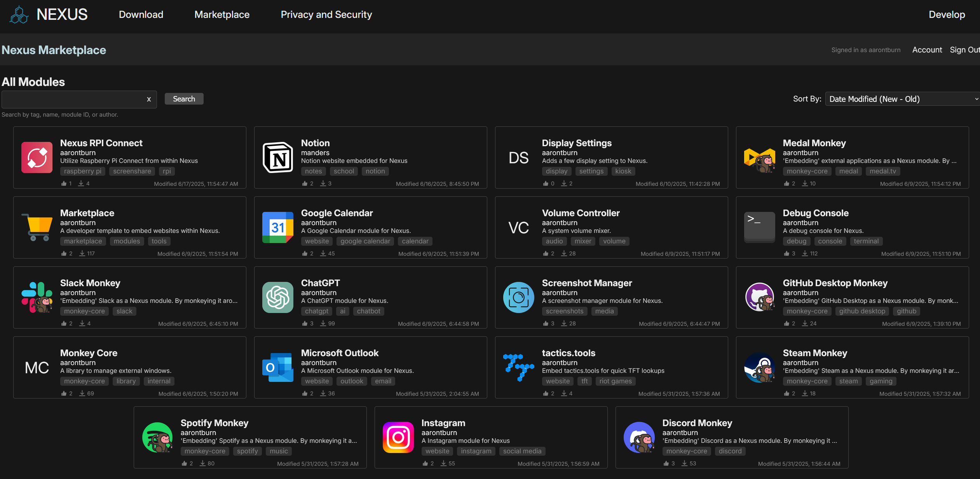Viewport: 980px width, 479px height.
Task: Click the Search button
Action: pyautogui.click(x=184, y=99)
